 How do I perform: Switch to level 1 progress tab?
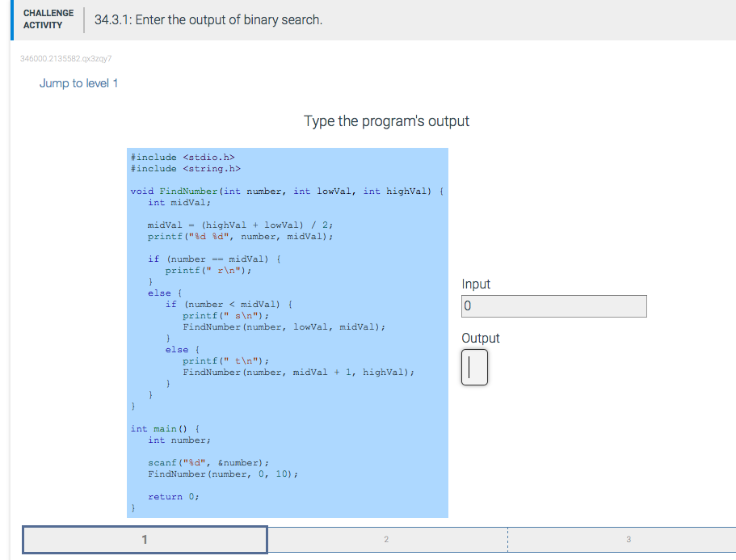145,539
